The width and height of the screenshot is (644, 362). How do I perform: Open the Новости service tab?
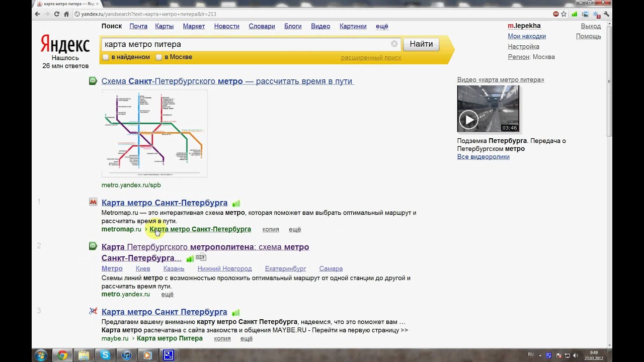pos(227,26)
